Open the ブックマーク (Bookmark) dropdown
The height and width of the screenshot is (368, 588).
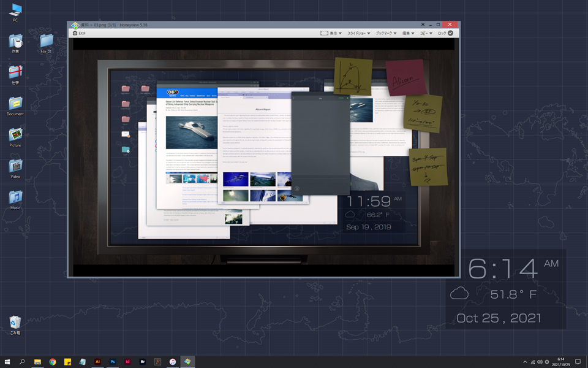[386, 33]
